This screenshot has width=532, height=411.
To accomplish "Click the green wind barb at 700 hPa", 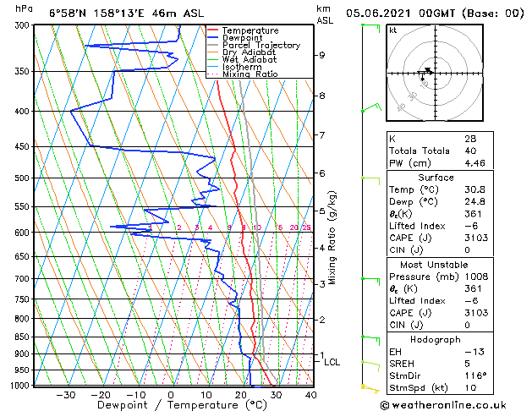I will click(x=370, y=282).
